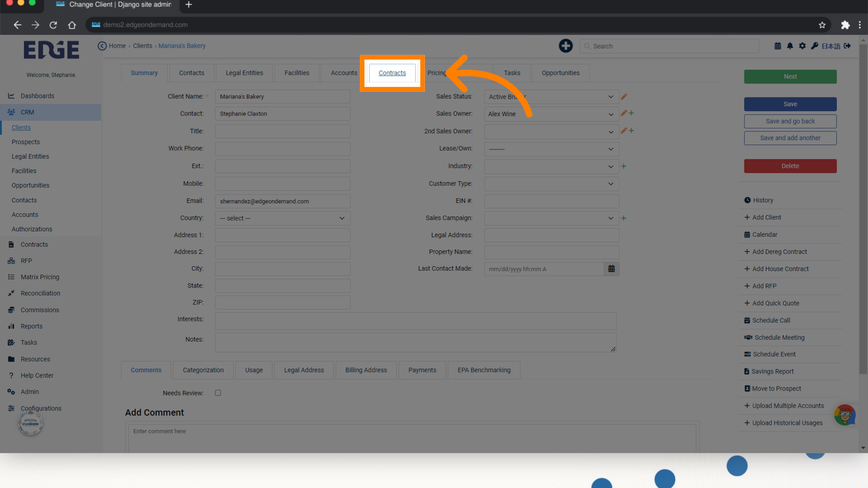The width and height of the screenshot is (868, 488).
Task: Open the Billing Address tab
Action: pyautogui.click(x=366, y=370)
